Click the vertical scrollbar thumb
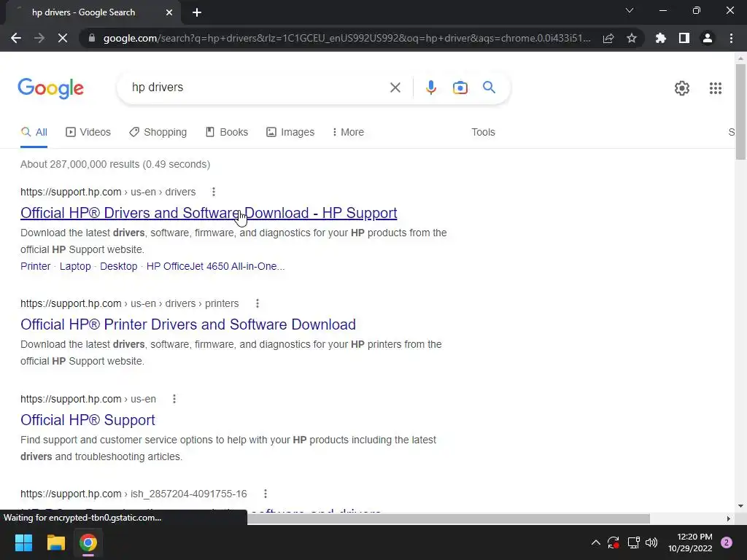Viewport: 747px width, 560px height. [x=740, y=112]
